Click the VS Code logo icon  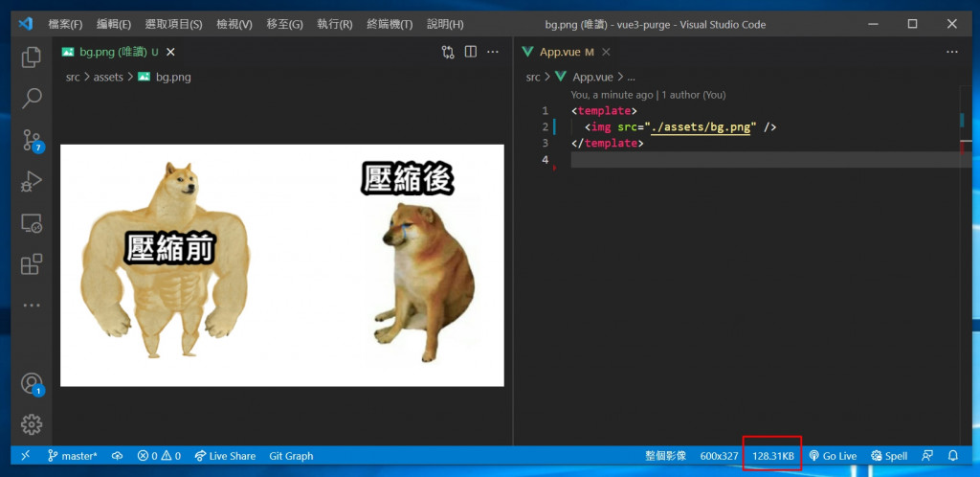pyautogui.click(x=25, y=24)
